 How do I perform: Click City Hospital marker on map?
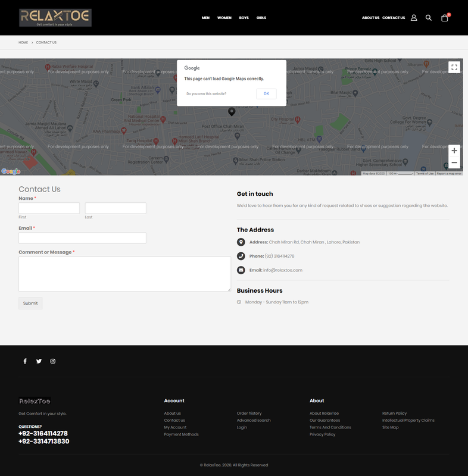coord(298,120)
